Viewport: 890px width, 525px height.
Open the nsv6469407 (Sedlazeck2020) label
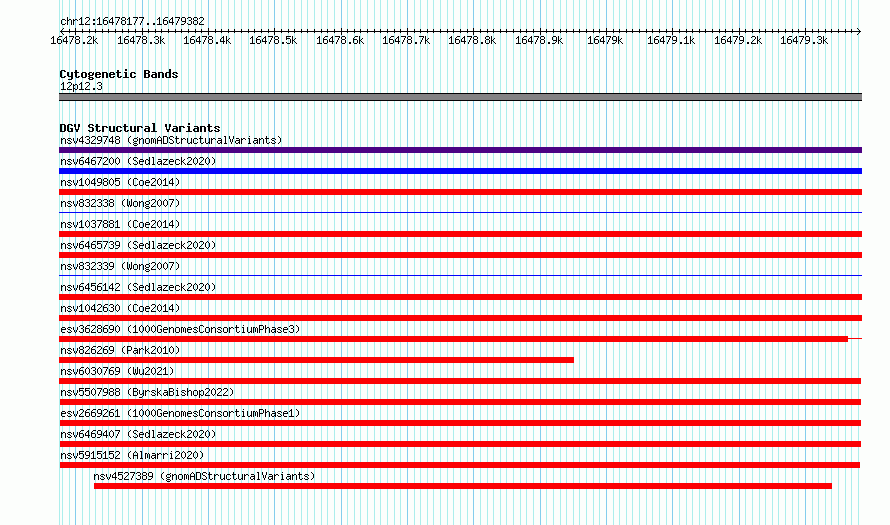pos(138,434)
